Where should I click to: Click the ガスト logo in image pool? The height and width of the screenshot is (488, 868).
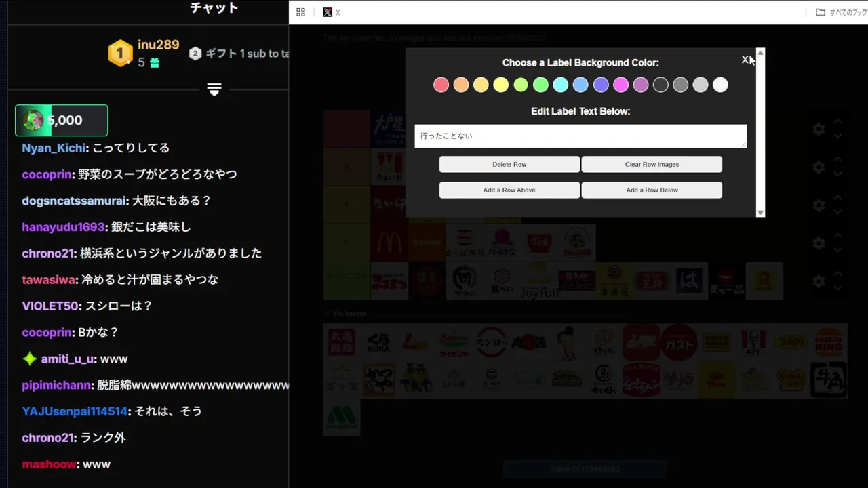[679, 342]
